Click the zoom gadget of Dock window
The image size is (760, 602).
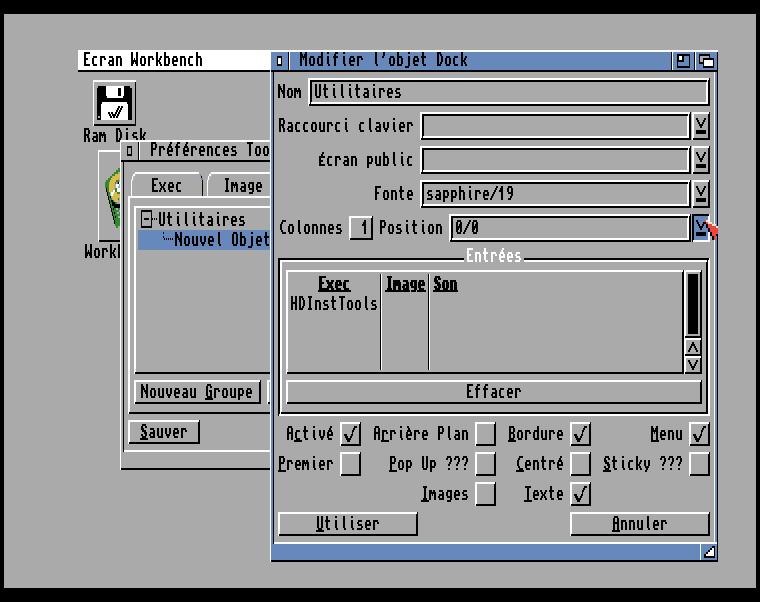coord(684,61)
